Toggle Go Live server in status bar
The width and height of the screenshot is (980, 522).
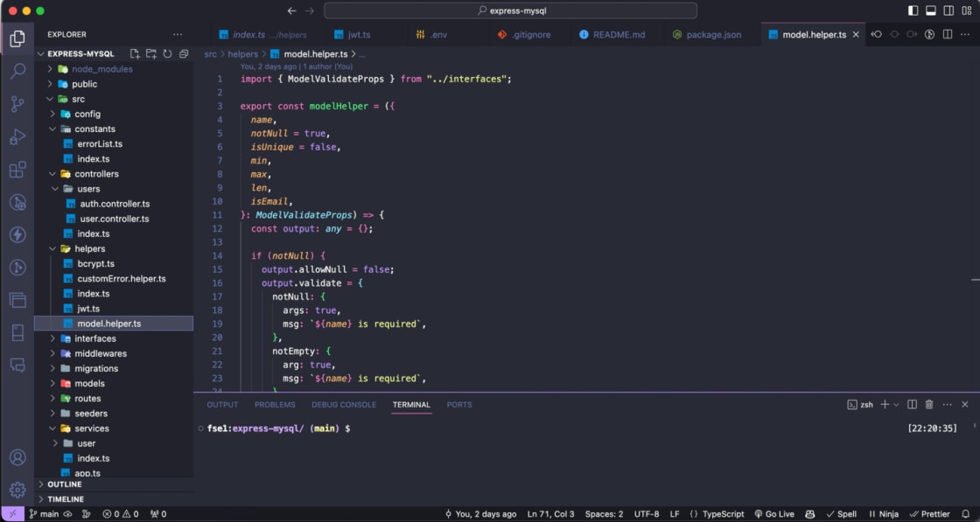tap(773, 514)
